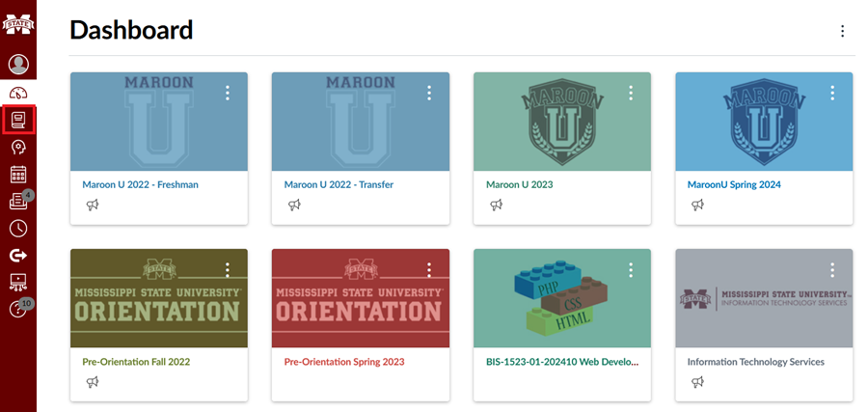Open the MaroonU Spring 2024 course link

[x=734, y=184]
